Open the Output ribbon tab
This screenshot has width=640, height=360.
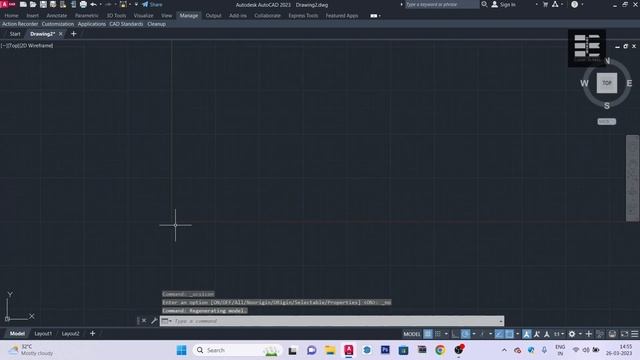213,16
